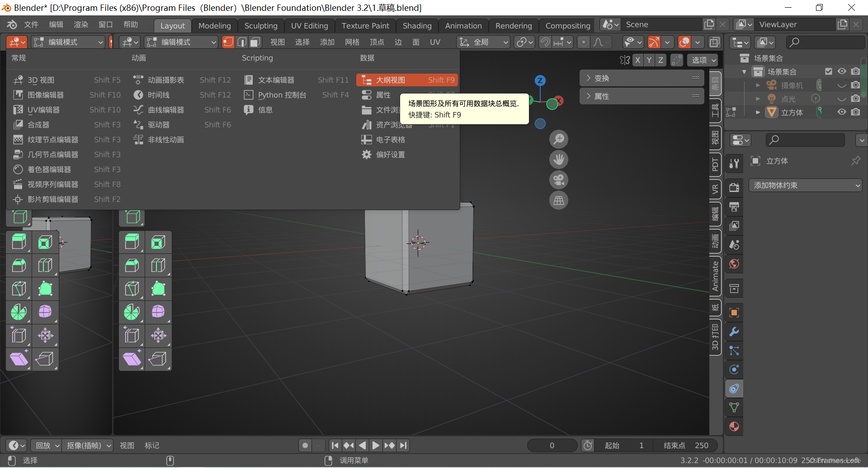The width and height of the screenshot is (868, 468).
Task: Open Material properties tab icon
Action: 734,426
